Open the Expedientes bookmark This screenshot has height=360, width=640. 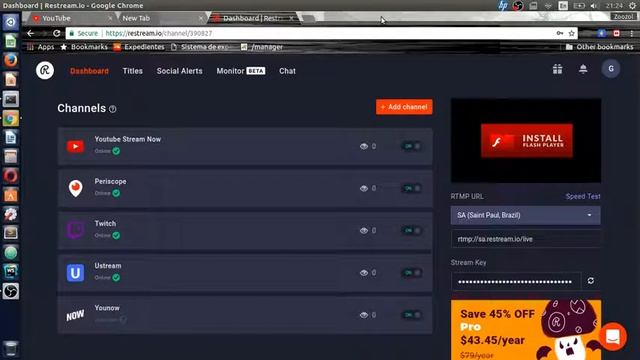point(139,47)
